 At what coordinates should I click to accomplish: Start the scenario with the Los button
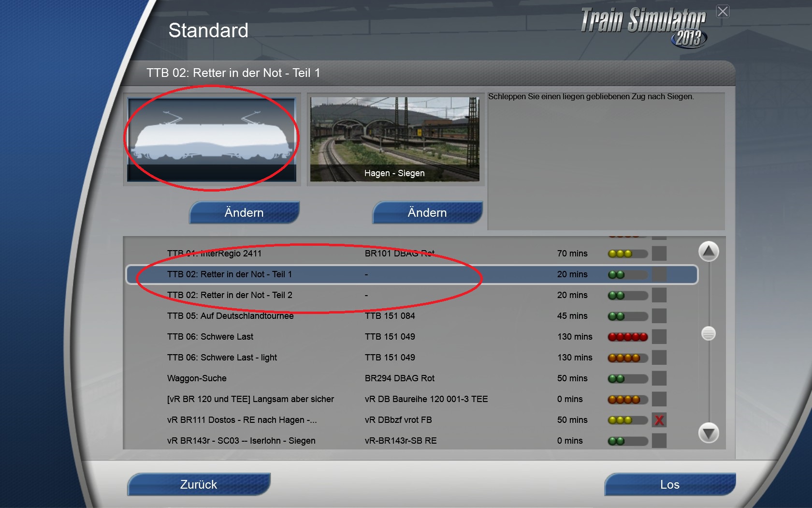670,484
